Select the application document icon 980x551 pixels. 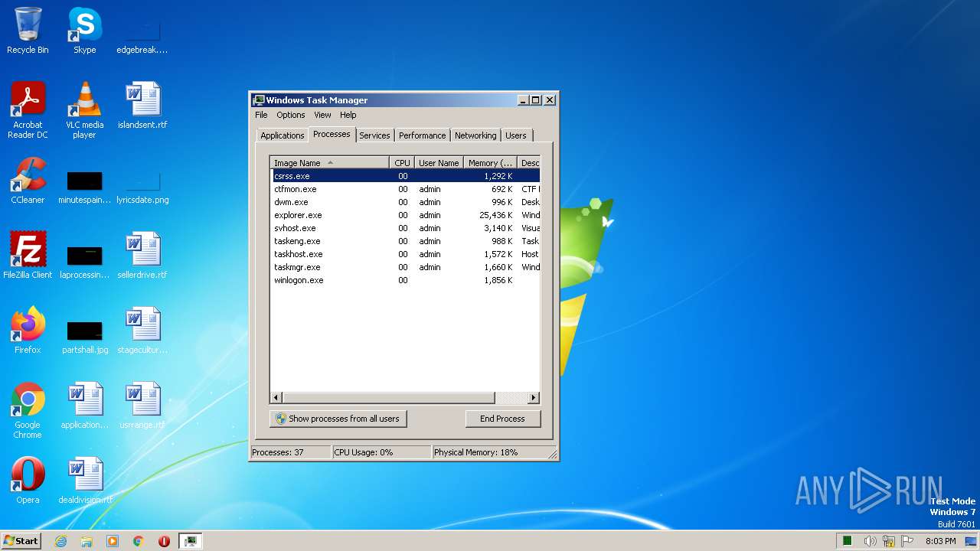coord(84,406)
